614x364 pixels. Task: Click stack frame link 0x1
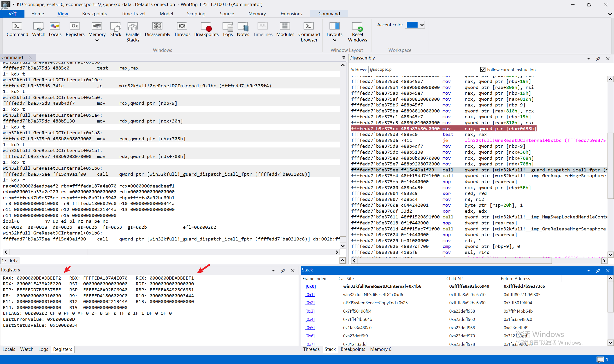[x=310, y=295]
